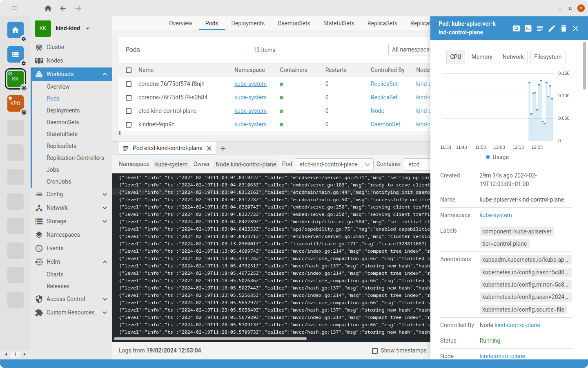Viewport: 588px width, 368px height.
Task: Switch the metrics chart to Memory tab
Action: click(481, 57)
